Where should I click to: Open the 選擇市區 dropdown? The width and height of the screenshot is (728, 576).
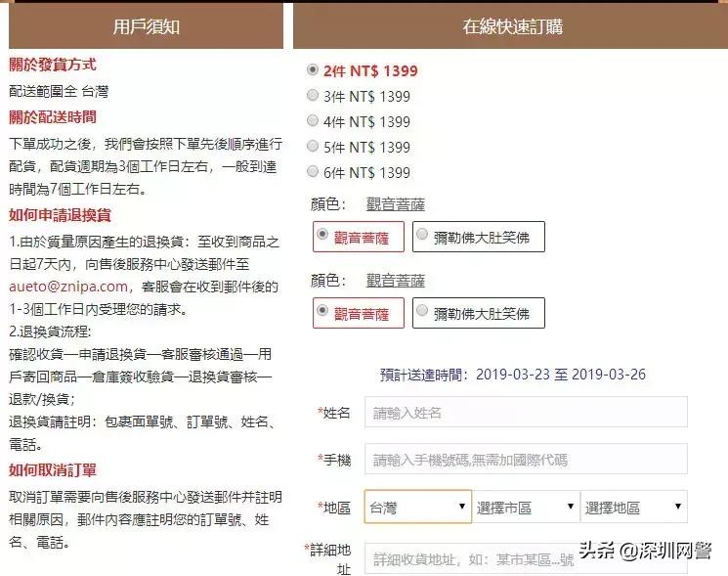tap(526, 507)
